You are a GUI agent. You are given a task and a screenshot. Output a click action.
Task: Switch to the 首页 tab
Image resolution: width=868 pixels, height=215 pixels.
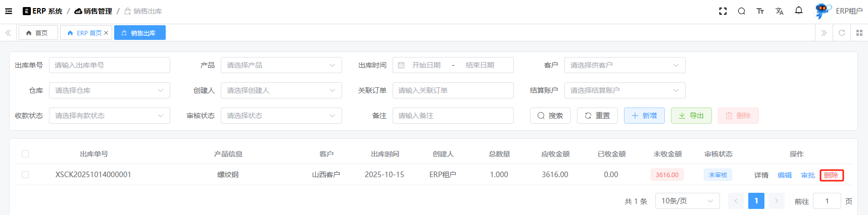tap(38, 33)
